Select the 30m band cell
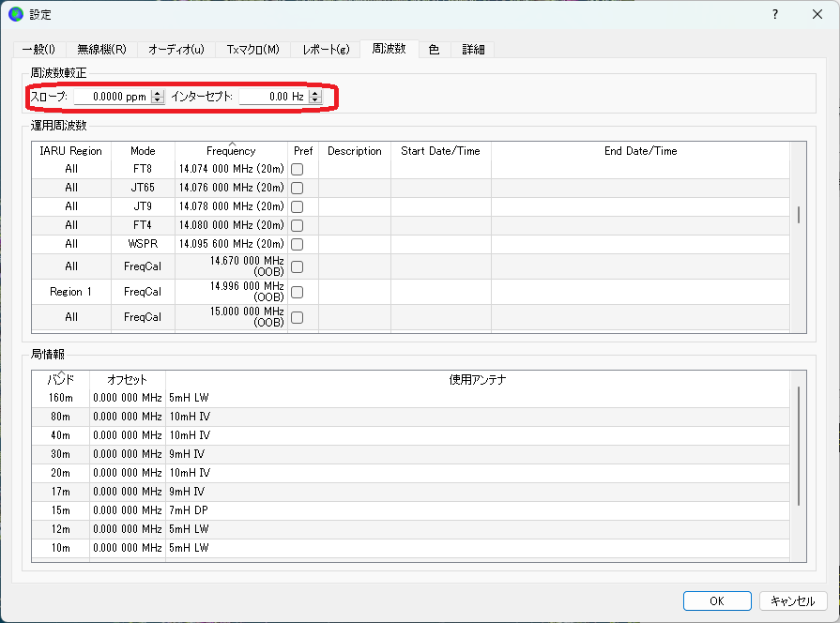The image size is (840, 623). pyautogui.click(x=60, y=454)
